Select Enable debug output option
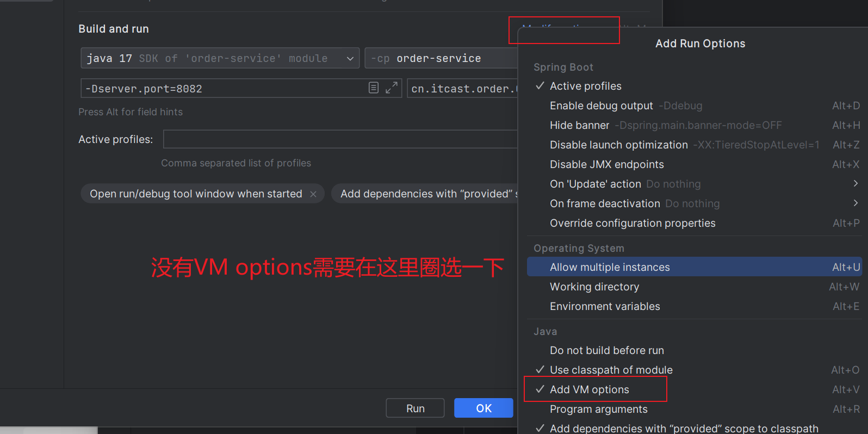 pos(695,106)
